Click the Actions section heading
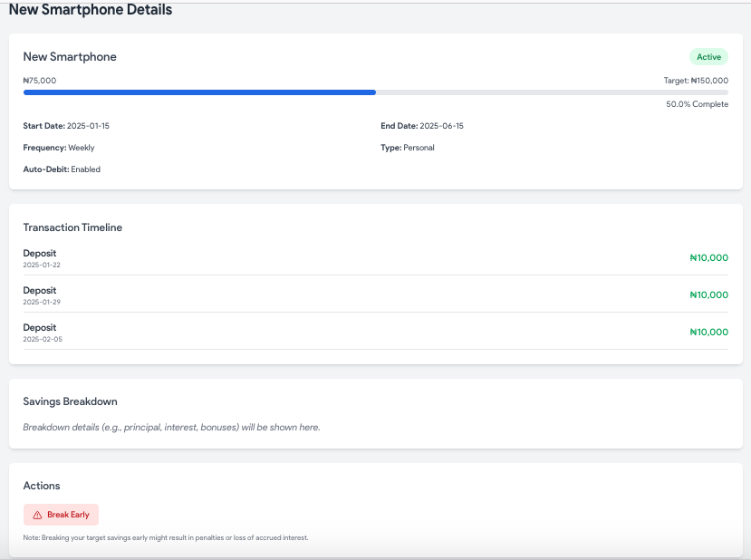751x560 pixels. [x=42, y=486]
